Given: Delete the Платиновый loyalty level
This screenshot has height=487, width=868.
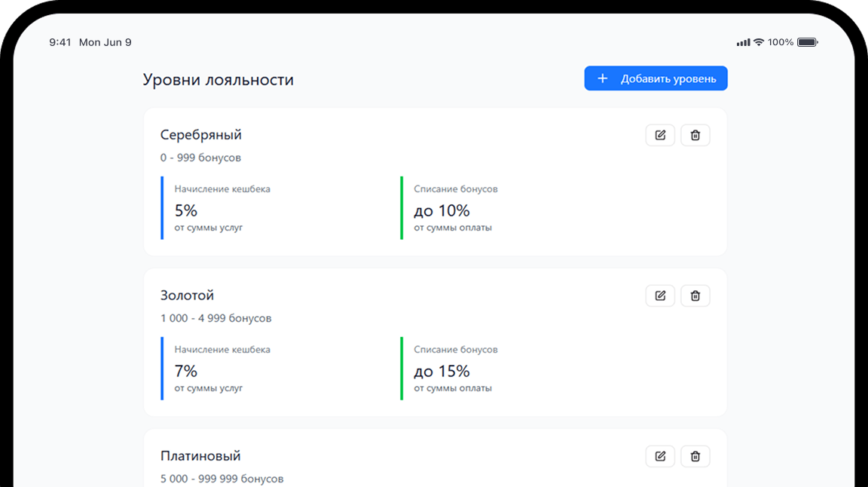Looking at the screenshot, I should coord(695,456).
